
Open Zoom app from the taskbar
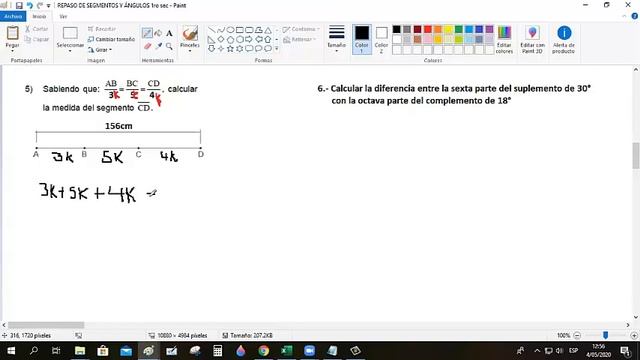(x=309, y=351)
